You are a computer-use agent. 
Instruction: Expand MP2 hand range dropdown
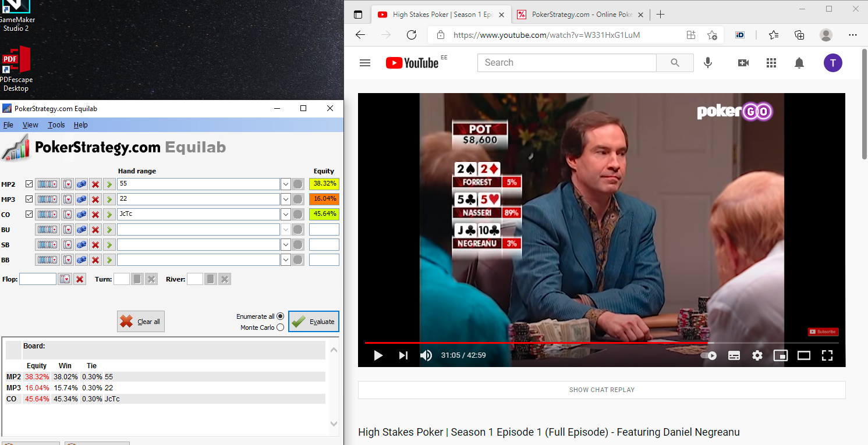coord(285,184)
